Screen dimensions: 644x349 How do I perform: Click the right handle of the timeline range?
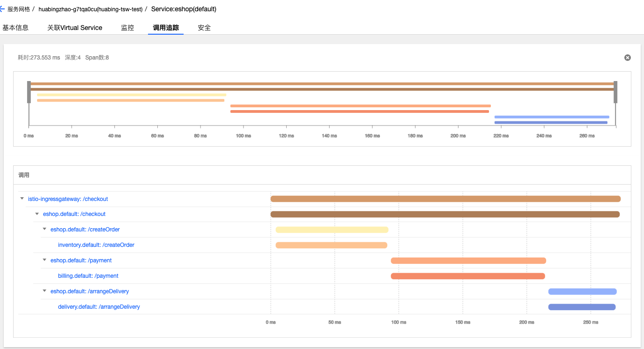coord(615,92)
